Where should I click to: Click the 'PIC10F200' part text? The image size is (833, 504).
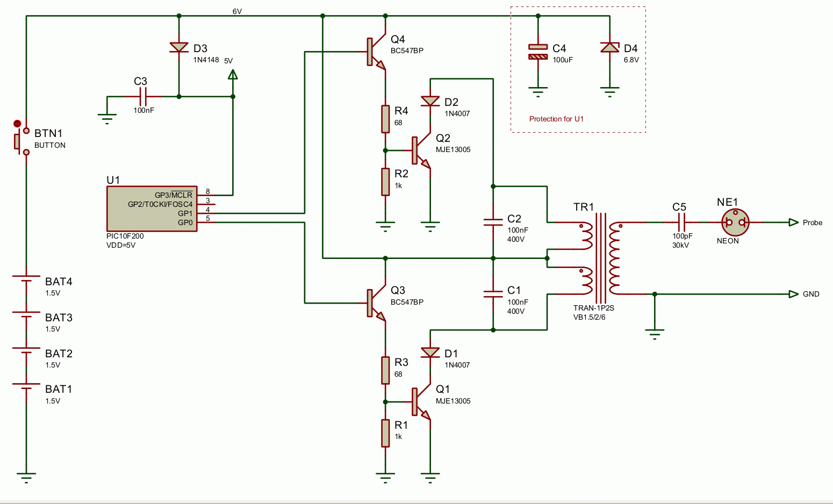click(125, 236)
